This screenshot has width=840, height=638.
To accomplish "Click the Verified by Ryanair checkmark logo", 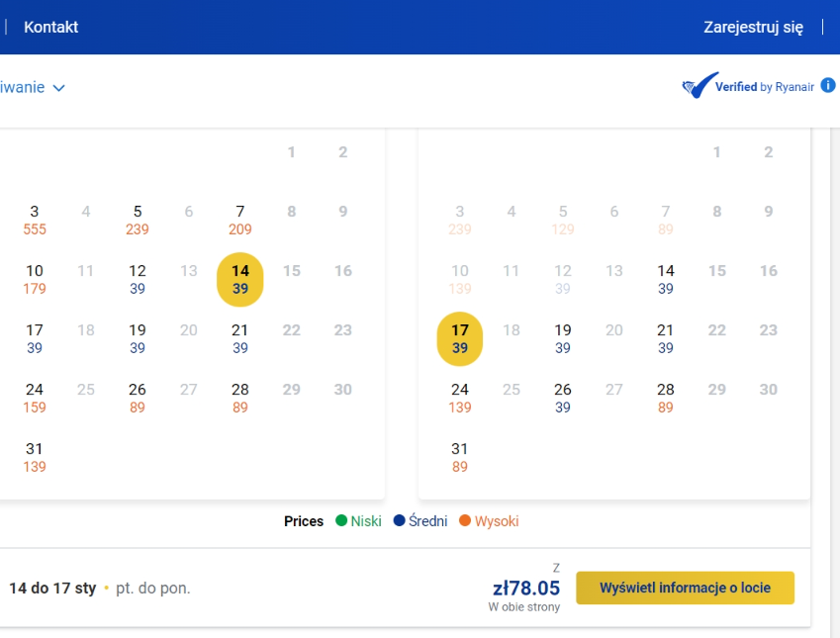I will click(x=700, y=85).
